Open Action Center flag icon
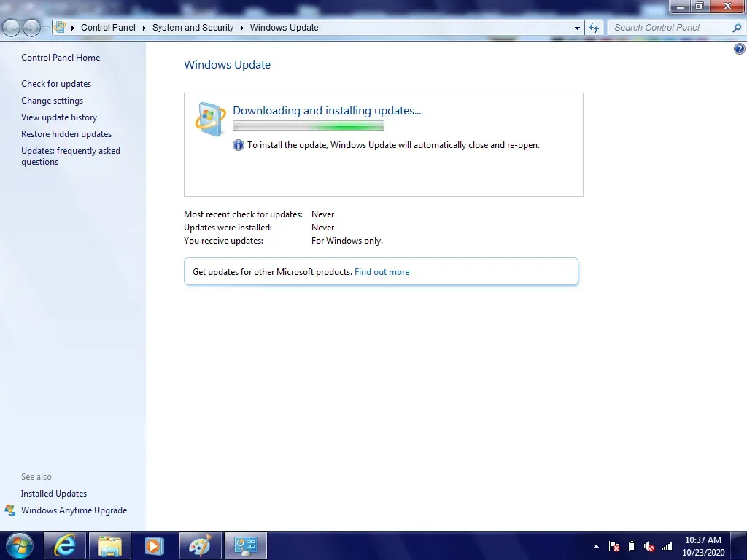747x560 pixels. click(x=614, y=546)
